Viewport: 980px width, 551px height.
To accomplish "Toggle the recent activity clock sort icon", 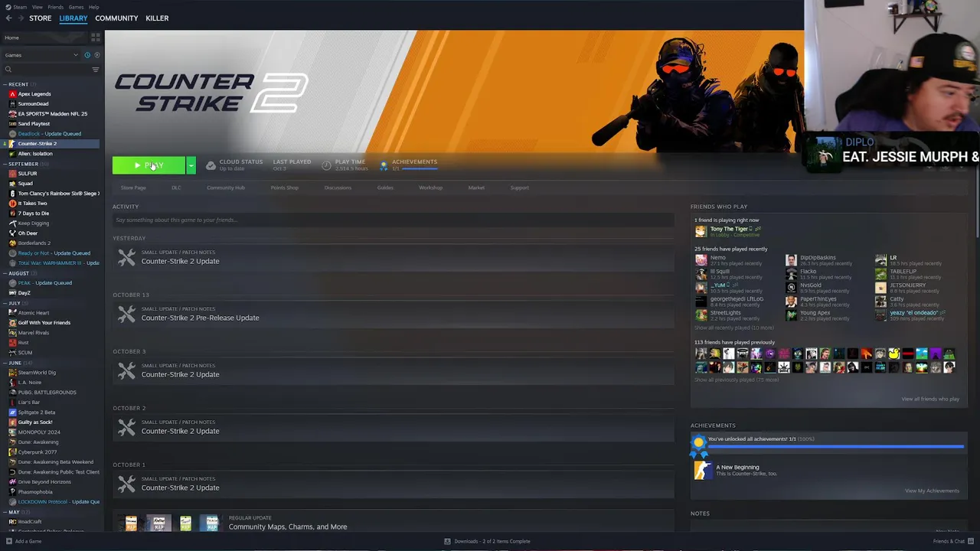I will (87, 55).
